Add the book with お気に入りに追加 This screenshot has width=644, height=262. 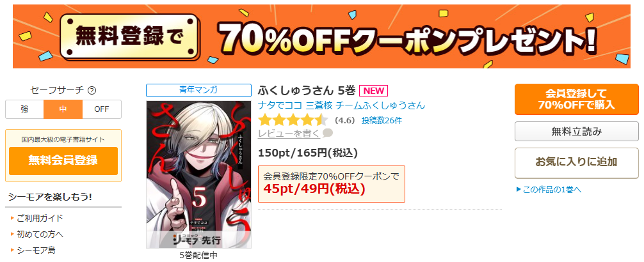[x=577, y=162]
